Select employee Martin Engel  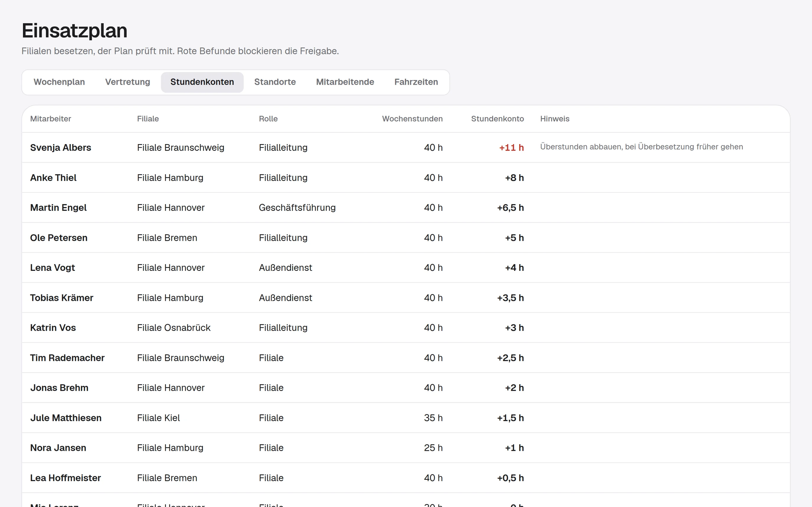pos(58,208)
